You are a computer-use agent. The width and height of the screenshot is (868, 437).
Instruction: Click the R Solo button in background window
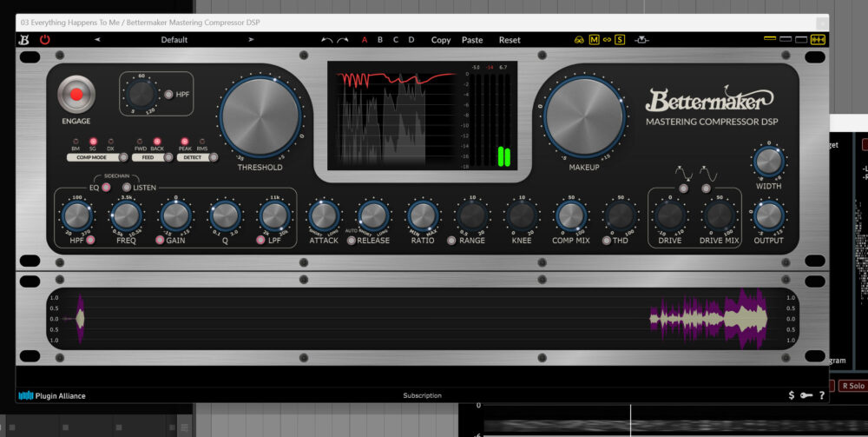pos(853,386)
